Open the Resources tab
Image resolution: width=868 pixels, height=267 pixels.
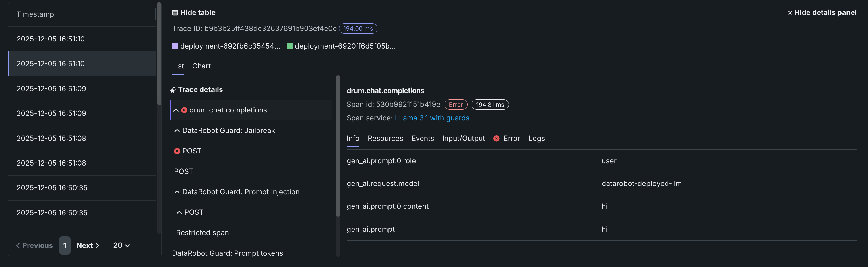pyautogui.click(x=385, y=139)
